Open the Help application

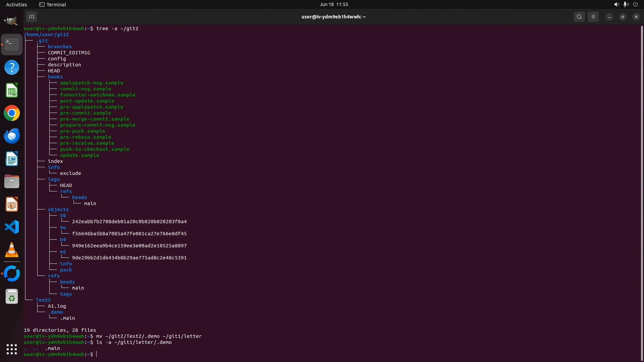12,68
